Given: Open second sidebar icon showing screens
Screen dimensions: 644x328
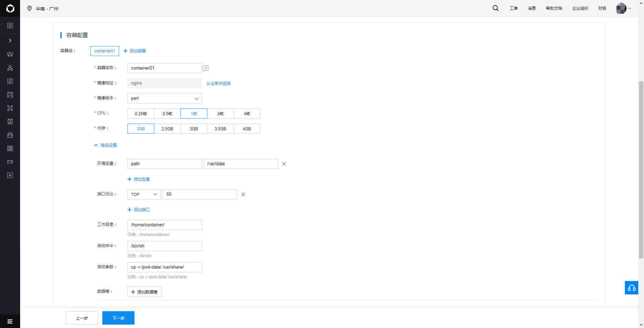Looking at the screenshot, I should coord(10,54).
